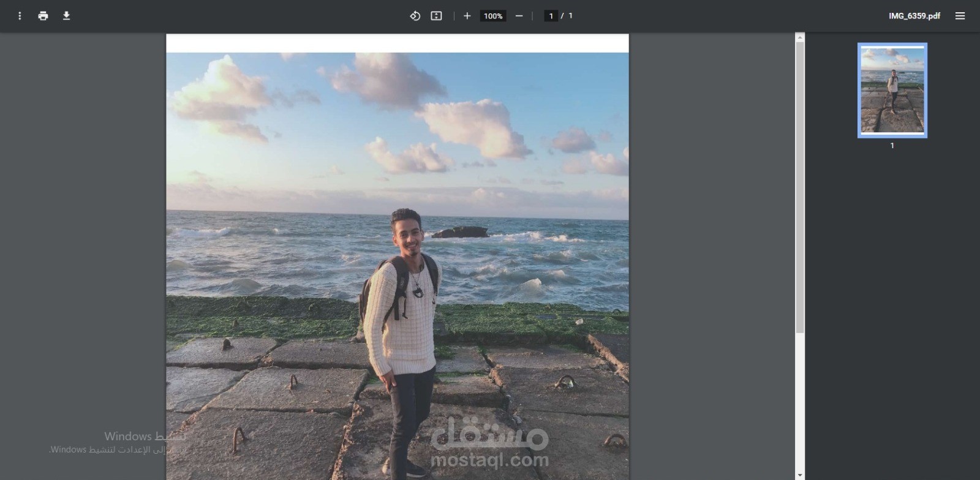This screenshot has width=980, height=480.
Task: Click the thumbnail page label 1
Action: (x=892, y=146)
